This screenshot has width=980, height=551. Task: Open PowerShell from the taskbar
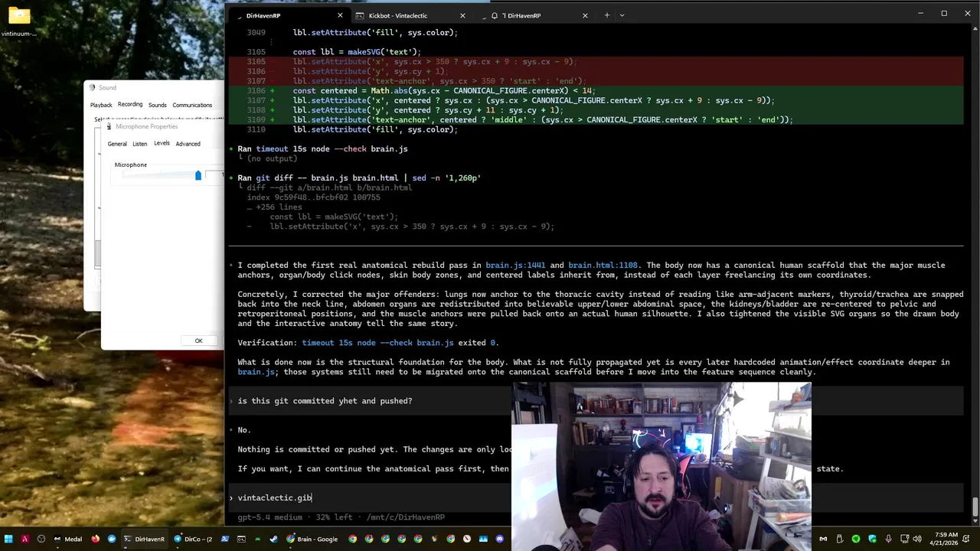[225, 539]
